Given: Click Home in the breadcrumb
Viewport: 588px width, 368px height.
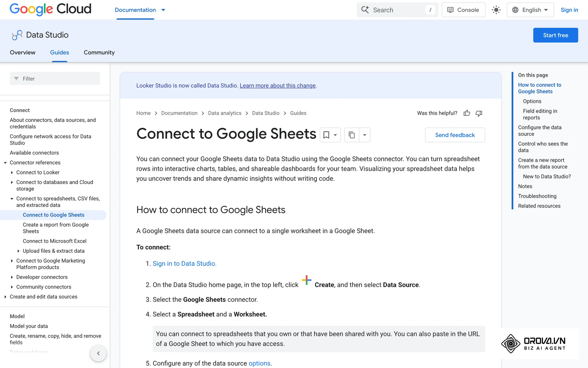Looking at the screenshot, I should click(143, 113).
